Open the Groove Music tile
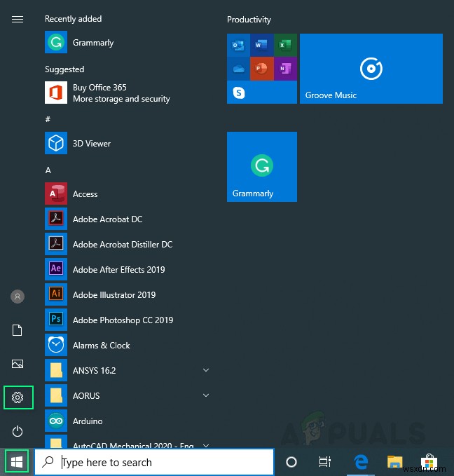Image resolution: width=454 pixels, height=476 pixels. coord(371,69)
